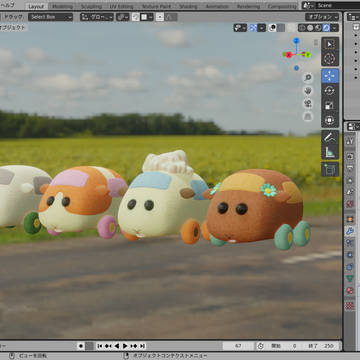Viewport: 360px width, 360px height.
Task: Open the transform orientation dropdown
Action: (97, 17)
